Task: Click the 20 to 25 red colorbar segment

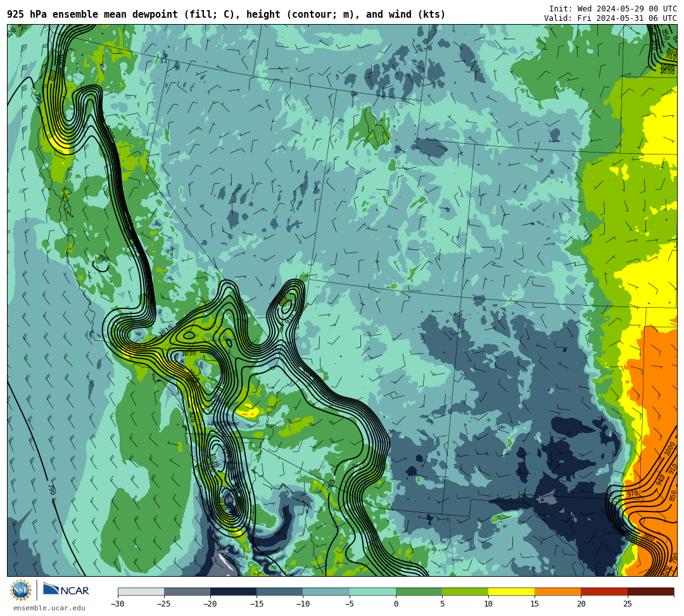Action: (x=604, y=591)
